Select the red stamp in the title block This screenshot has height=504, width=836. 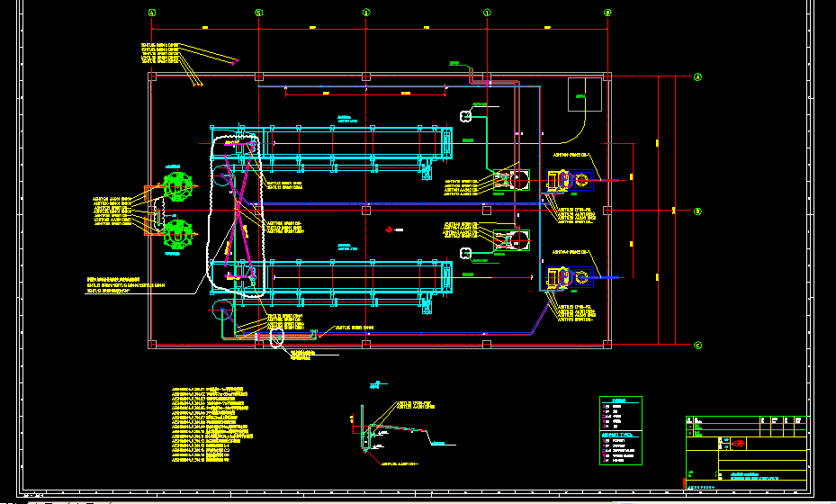click(x=737, y=443)
